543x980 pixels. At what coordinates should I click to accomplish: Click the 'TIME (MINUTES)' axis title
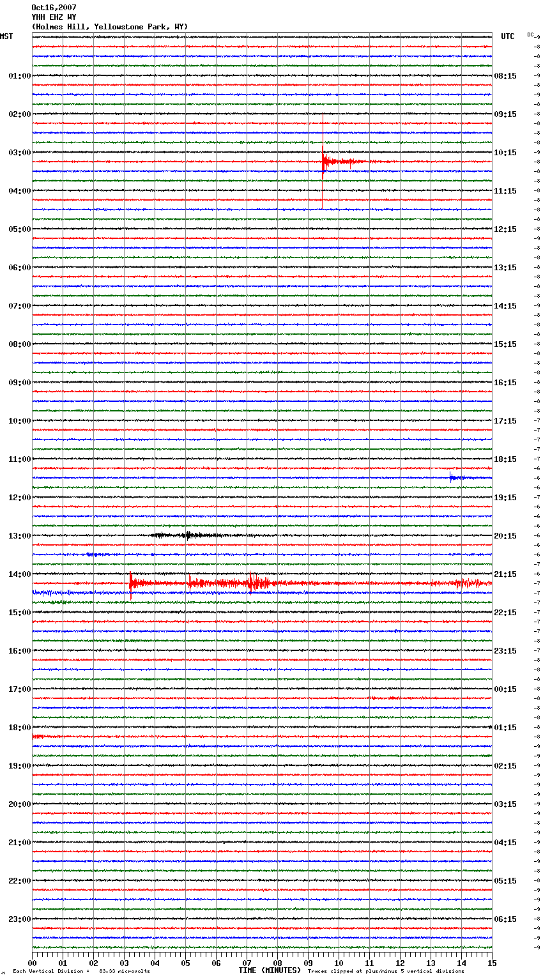point(270,970)
